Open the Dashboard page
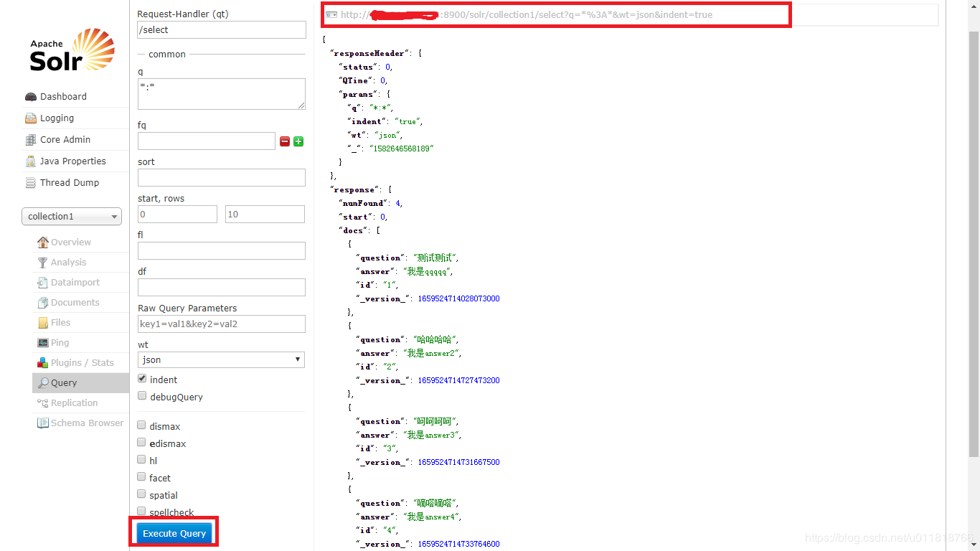The height and width of the screenshot is (551, 980). (63, 97)
